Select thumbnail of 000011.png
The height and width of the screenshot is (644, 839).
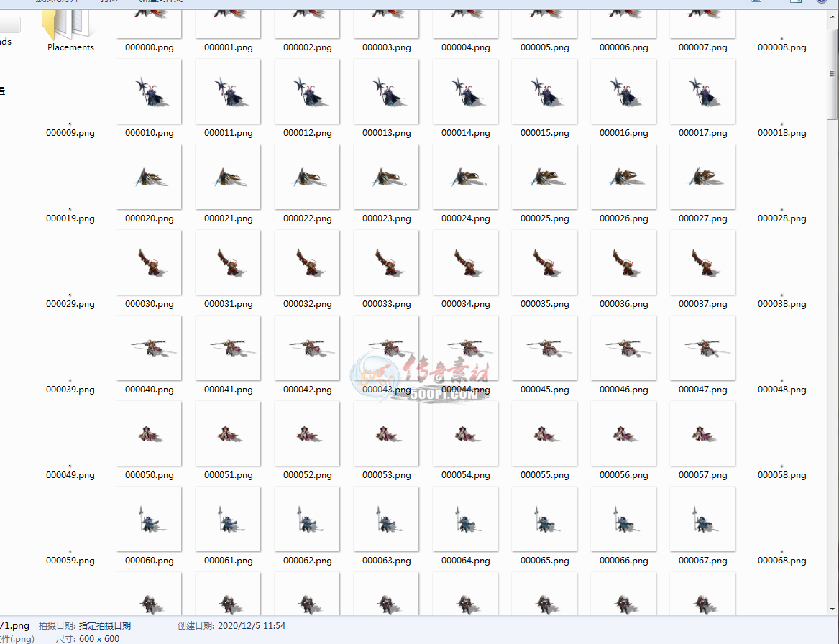(x=228, y=91)
